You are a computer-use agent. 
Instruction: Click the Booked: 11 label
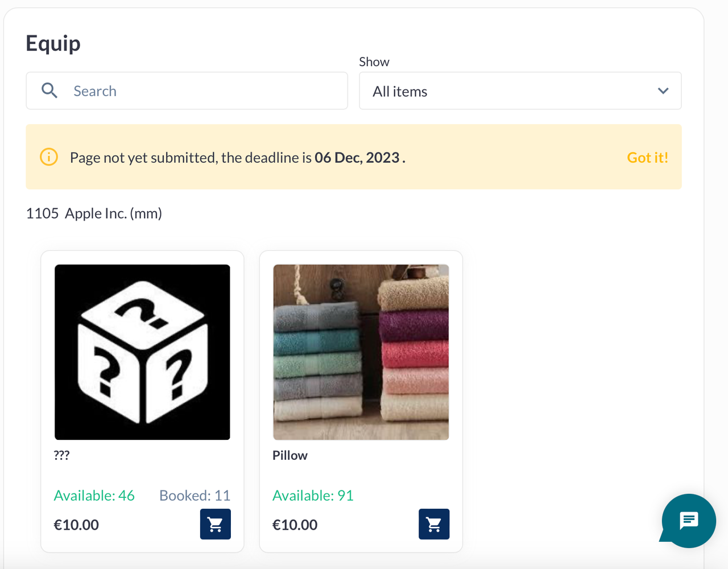tap(195, 496)
